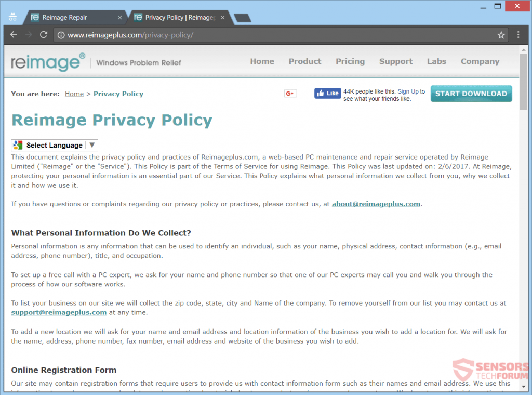This screenshot has height=395, width=532.
Task: Open the Support menu item
Action: (x=396, y=61)
